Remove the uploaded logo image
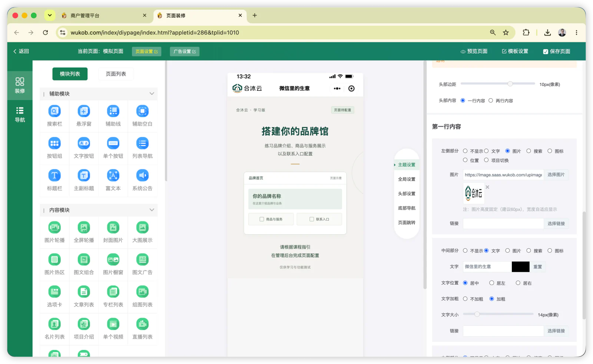593x364 pixels. click(487, 187)
